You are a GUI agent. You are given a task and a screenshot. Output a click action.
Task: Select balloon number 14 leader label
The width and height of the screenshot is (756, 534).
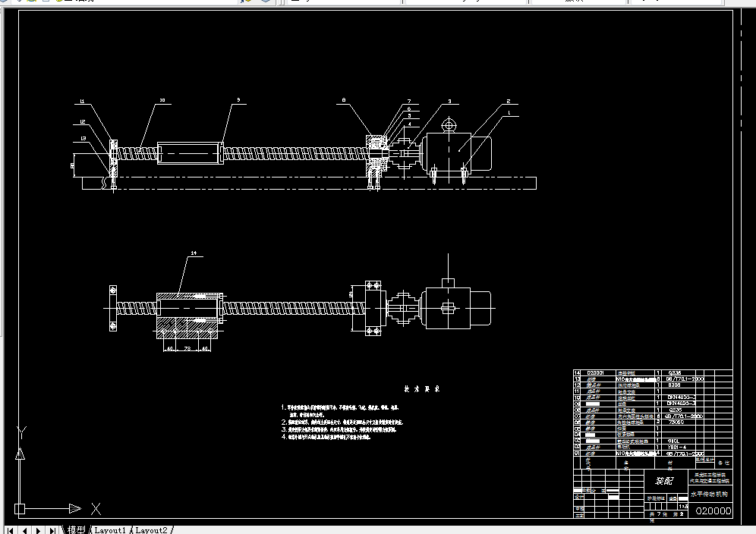tap(194, 253)
